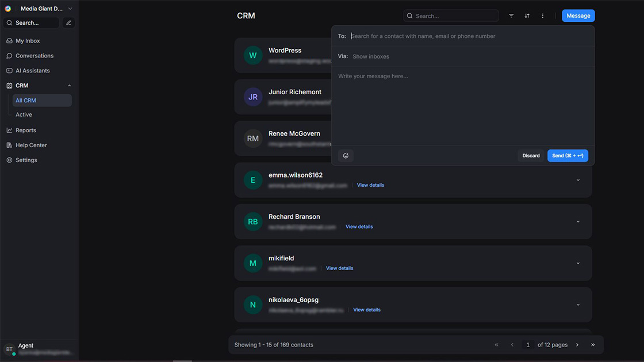
Task: Open the three-dot more options menu
Action: (x=542, y=16)
